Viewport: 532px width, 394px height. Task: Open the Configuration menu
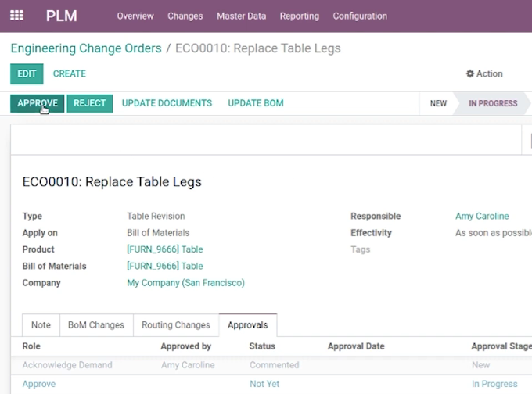click(360, 16)
